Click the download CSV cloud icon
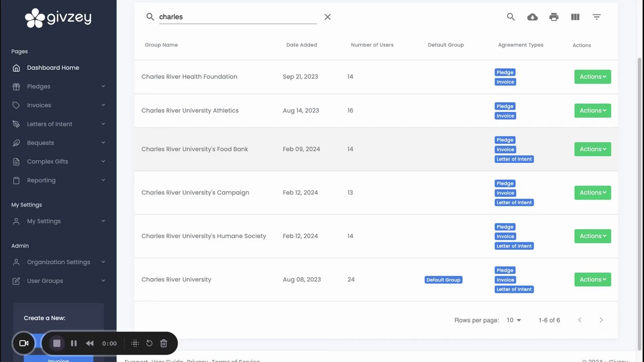 [x=532, y=17]
